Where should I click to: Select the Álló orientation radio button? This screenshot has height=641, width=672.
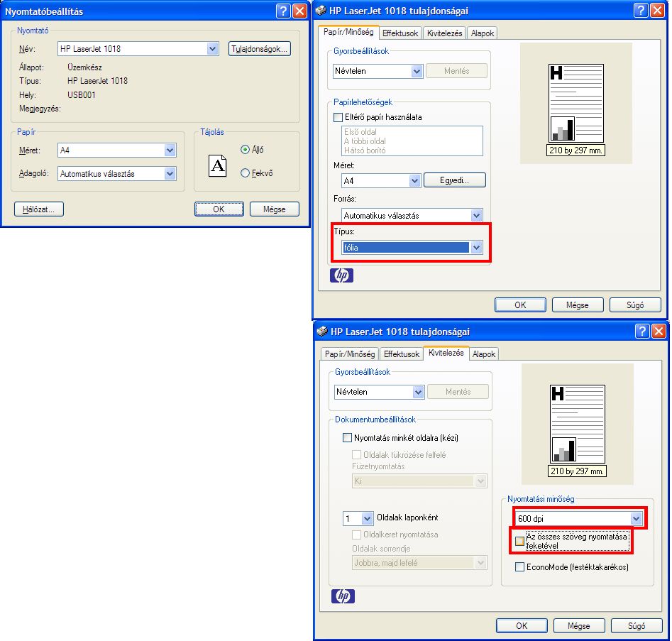(245, 150)
